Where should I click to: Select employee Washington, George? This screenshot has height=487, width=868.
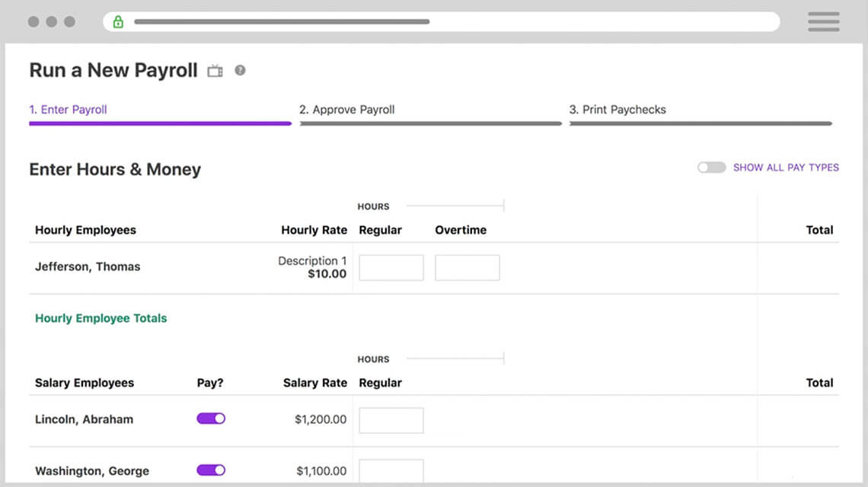pyautogui.click(x=91, y=470)
